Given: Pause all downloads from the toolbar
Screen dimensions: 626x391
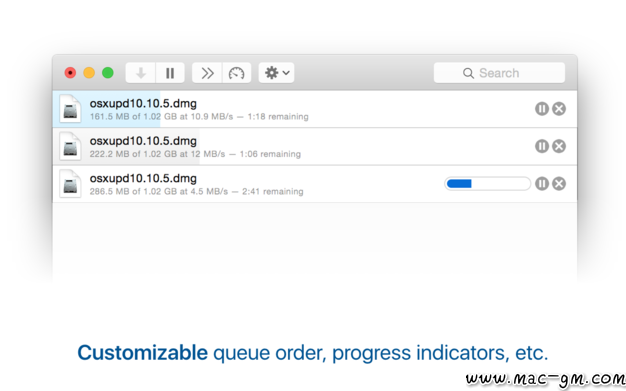Looking at the screenshot, I should coord(170,73).
